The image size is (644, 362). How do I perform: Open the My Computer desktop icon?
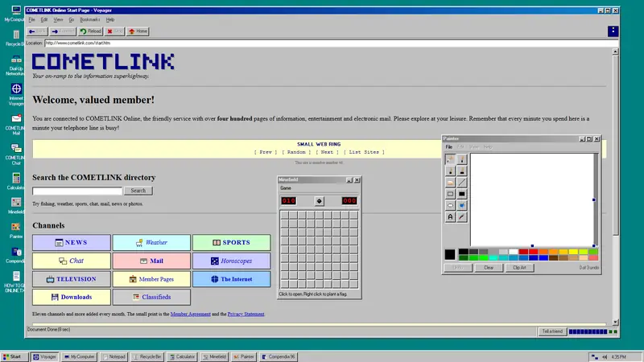click(x=15, y=13)
